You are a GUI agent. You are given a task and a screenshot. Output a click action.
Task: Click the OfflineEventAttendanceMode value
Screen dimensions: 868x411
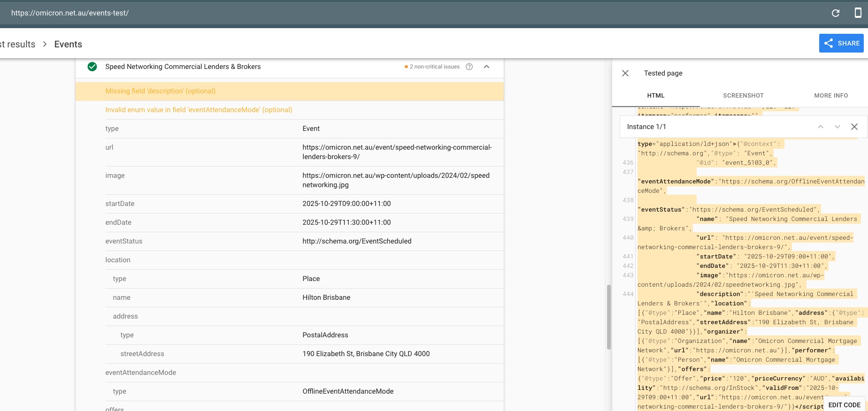point(348,391)
